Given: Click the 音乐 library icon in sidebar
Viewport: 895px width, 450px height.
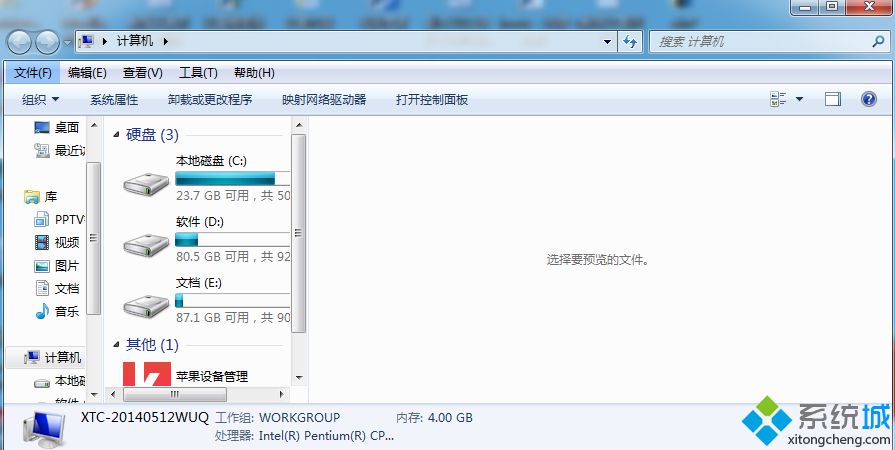Looking at the screenshot, I should pyautogui.click(x=42, y=311).
